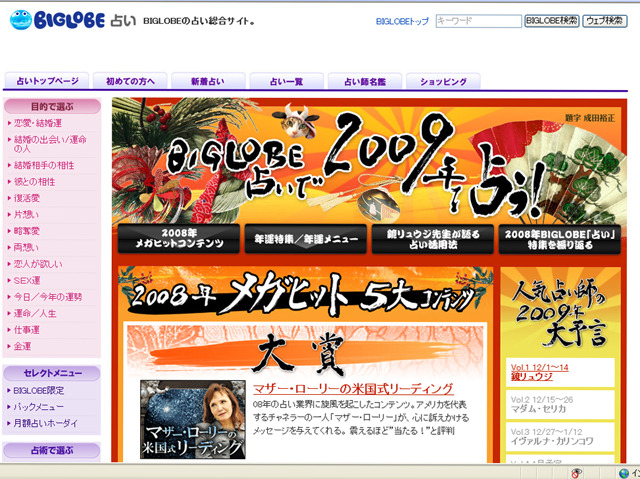Select the 結婚相手の相性 link
The width and height of the screenshot is (640, 479).
coord(44,165)
